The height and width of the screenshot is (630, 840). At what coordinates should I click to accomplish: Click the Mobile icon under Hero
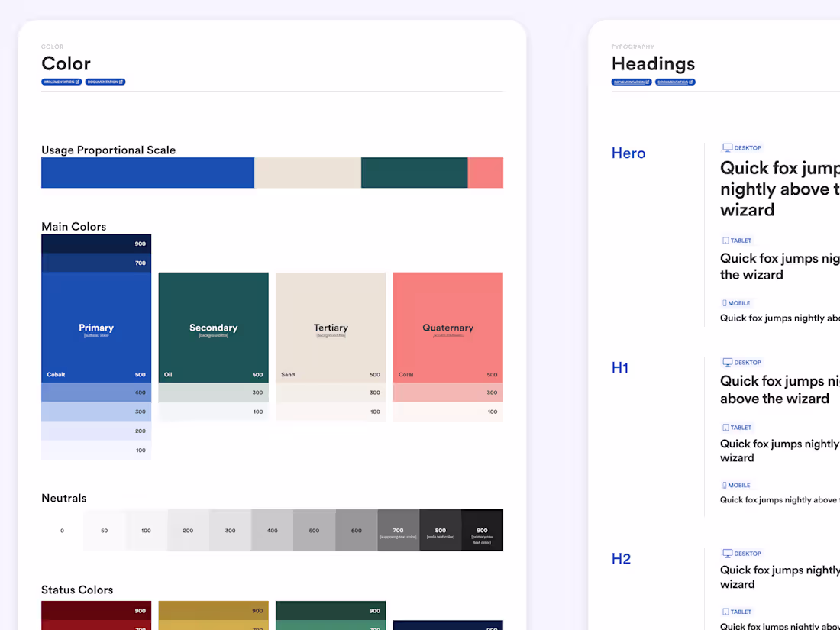(724, 302)
